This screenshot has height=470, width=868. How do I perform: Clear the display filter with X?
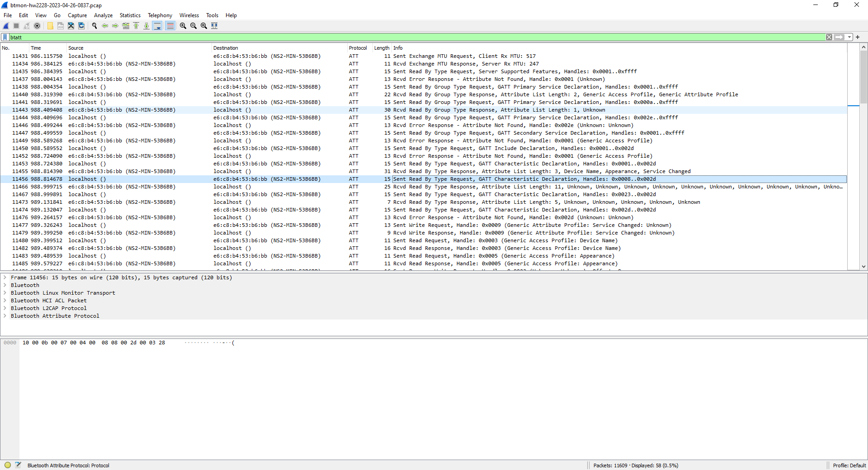[829, 37]
